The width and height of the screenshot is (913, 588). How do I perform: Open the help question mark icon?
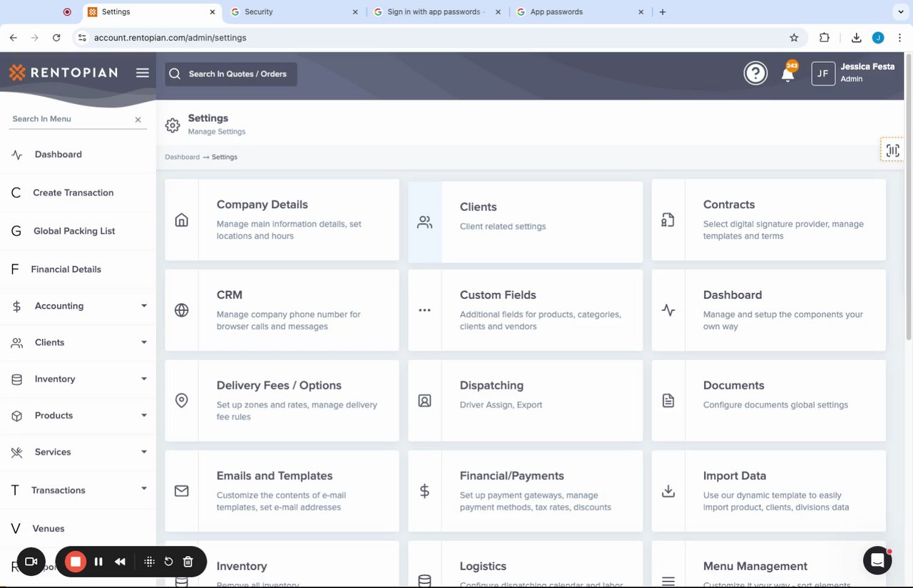(x=755, y=73)
